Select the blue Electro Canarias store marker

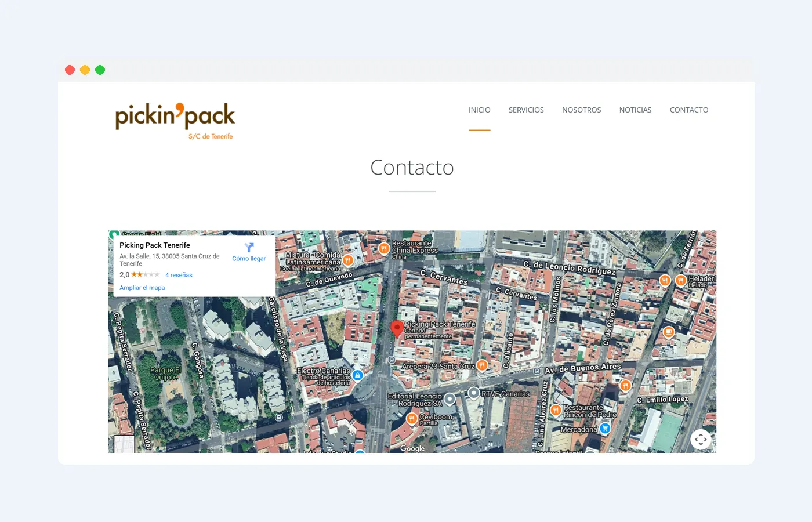tap(358, 375)
